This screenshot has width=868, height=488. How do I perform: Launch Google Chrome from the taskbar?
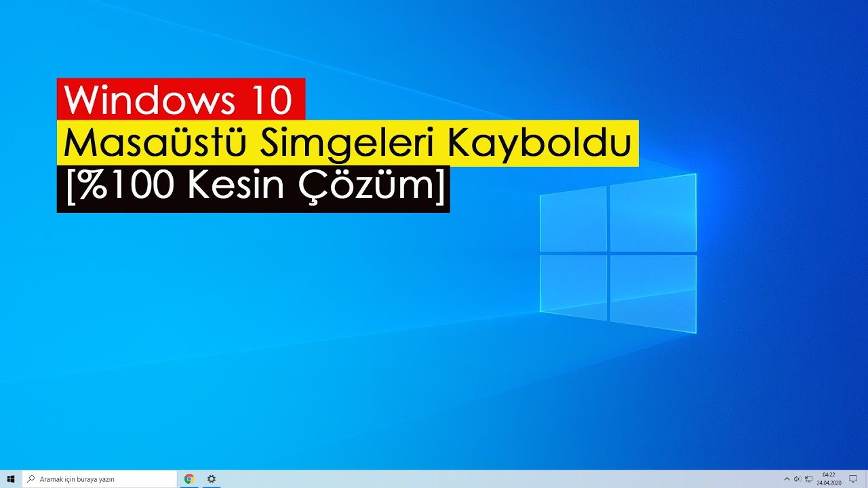tap(189, 479)
